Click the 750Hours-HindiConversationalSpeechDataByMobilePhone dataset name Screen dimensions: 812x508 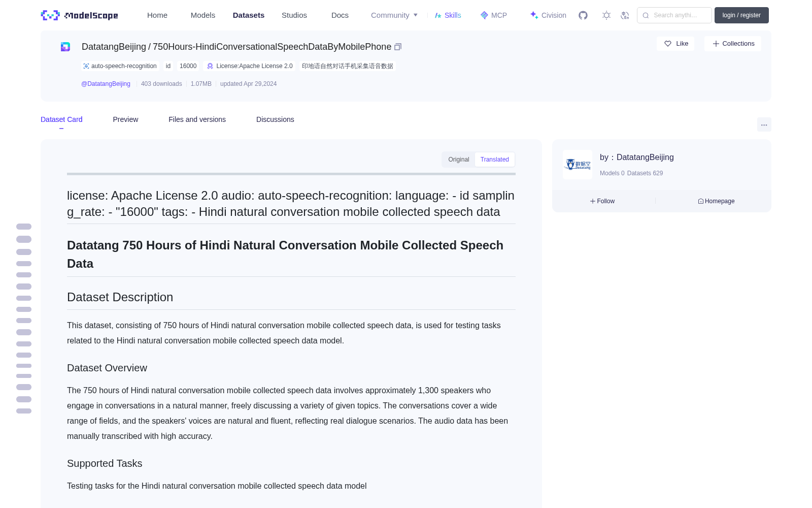pos(272,47)
